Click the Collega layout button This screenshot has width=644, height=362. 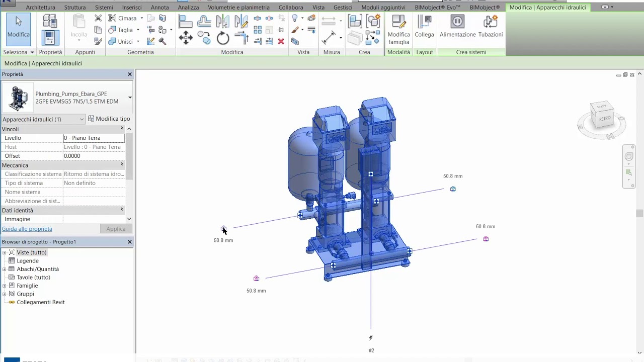[424, 27]
